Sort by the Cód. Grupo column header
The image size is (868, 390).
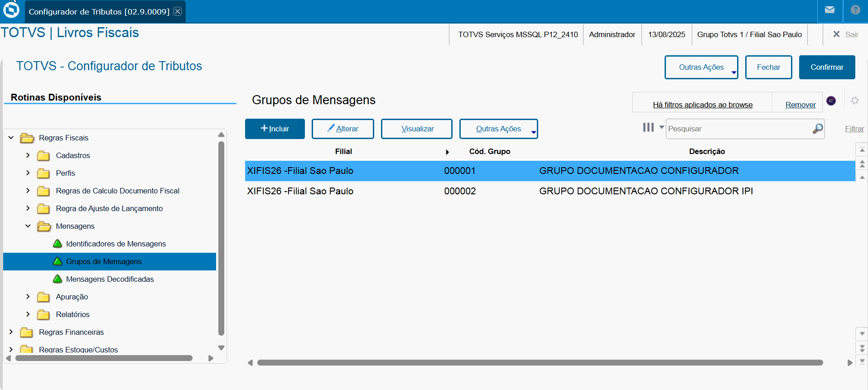coord(490,151)
